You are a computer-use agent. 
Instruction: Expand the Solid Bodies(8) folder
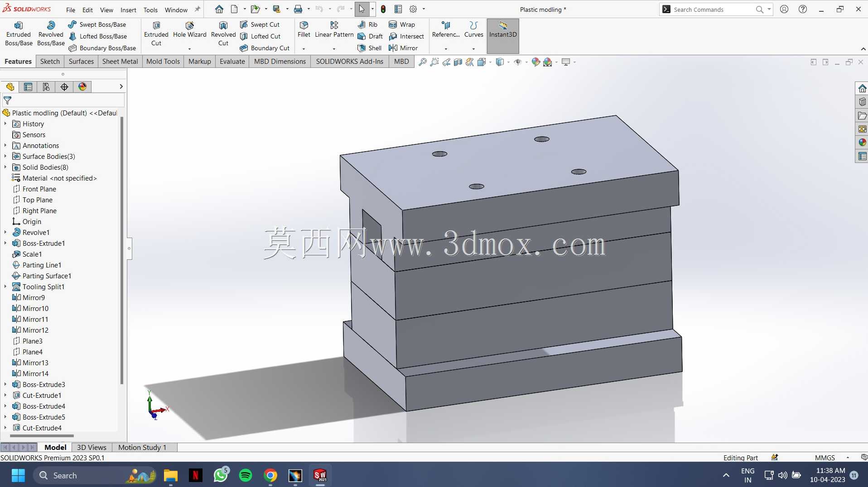tap(5, 167)
